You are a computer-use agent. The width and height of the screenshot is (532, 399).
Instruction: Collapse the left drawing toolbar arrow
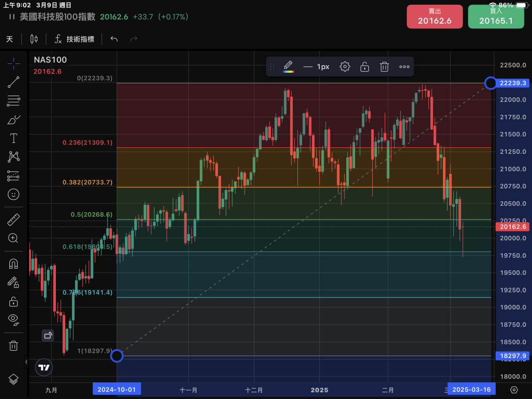point(26,362)
